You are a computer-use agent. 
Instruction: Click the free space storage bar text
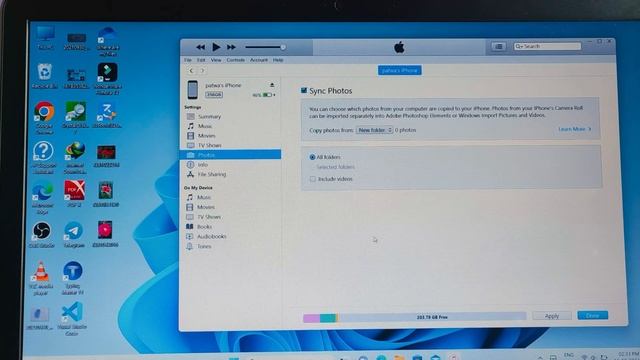coord(432,317)
